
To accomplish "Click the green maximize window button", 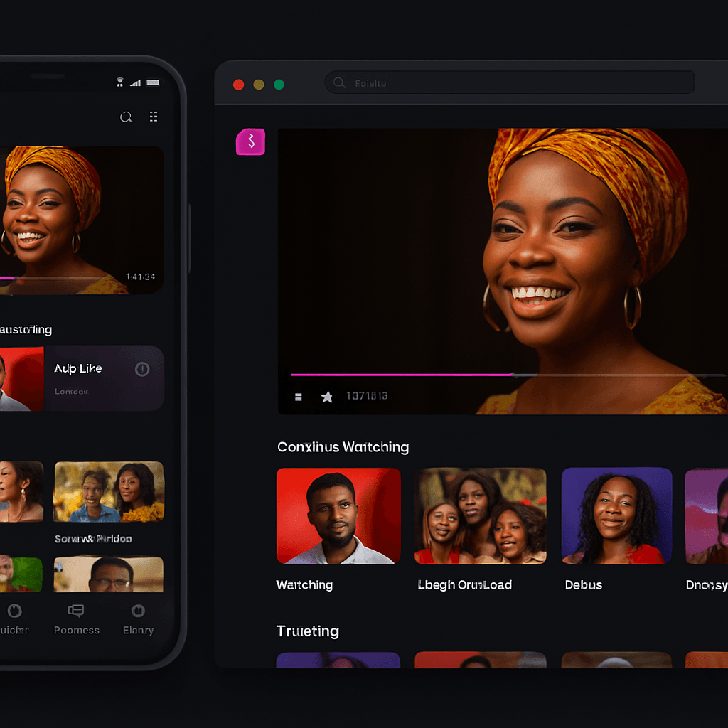I will click(x=279, y=85).
